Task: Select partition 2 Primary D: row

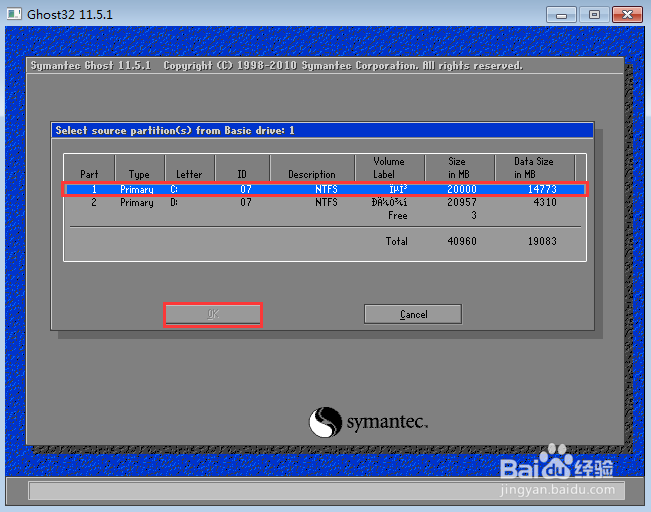Action: click(x=325, y=203)
